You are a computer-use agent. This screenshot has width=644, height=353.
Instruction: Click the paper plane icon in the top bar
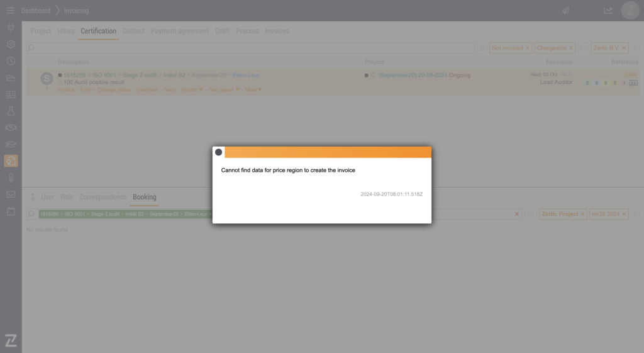(x=565, y=11)
